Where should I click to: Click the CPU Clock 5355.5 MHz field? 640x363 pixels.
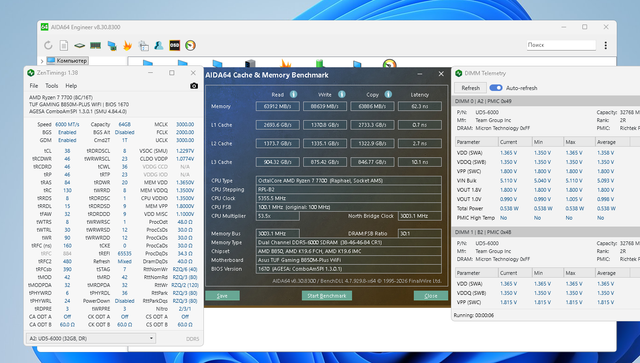tap(349, 198)
